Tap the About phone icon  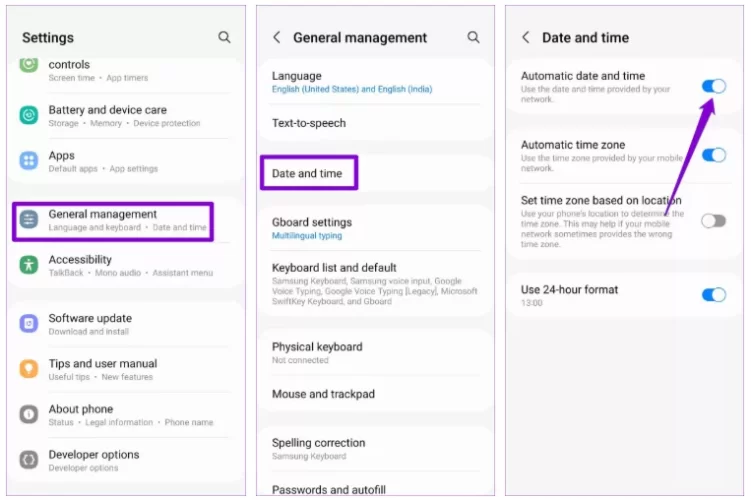click(29, 415)
